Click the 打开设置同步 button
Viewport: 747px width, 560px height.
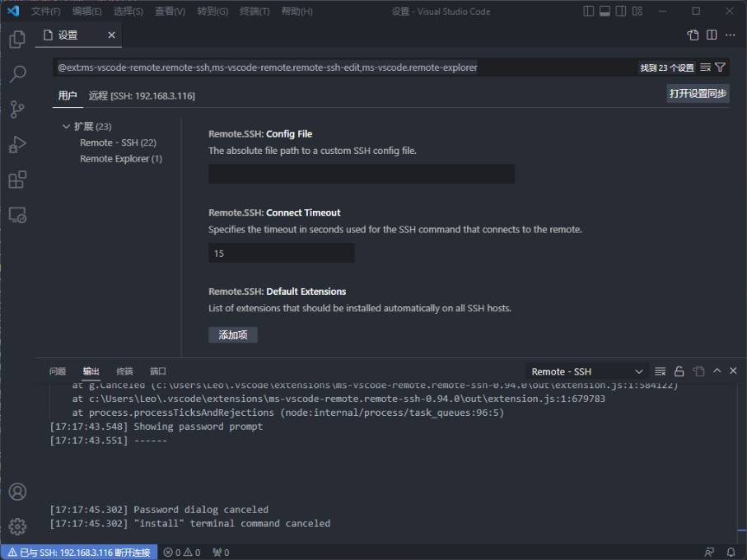698,94
